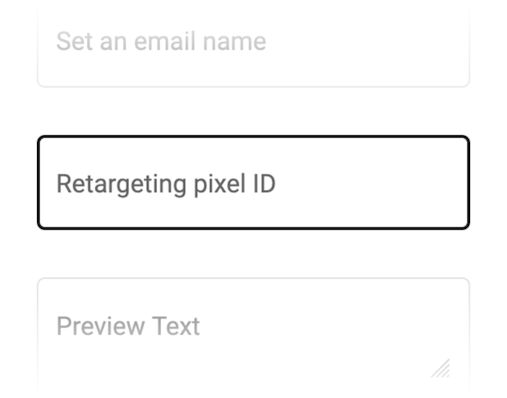Click the word 'Preview' in the bottom field
507x398 pixels.
(100, 326)
